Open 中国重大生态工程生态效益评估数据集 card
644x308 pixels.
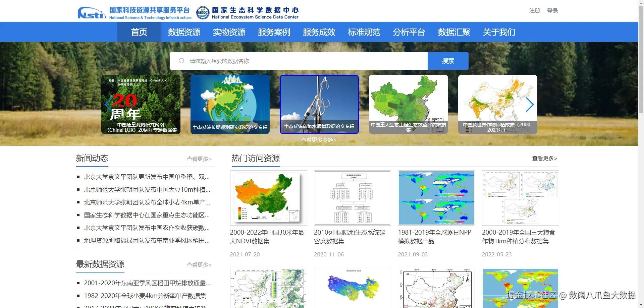coord(409,104)
